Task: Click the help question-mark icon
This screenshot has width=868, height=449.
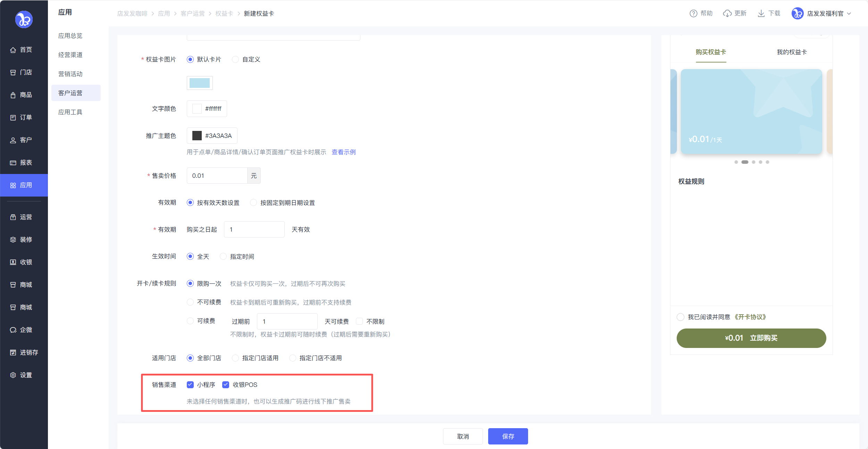Action: coord(693,14)
